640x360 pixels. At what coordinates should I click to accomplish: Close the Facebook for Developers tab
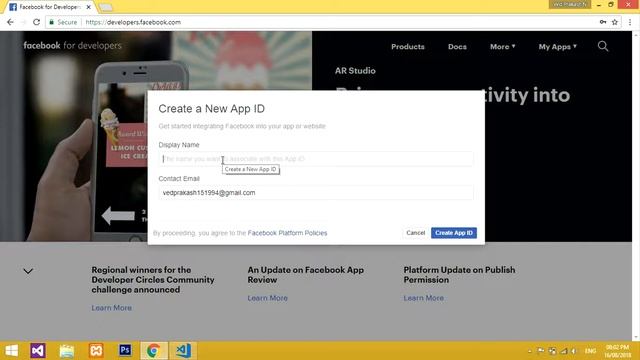tap(89, 7)
